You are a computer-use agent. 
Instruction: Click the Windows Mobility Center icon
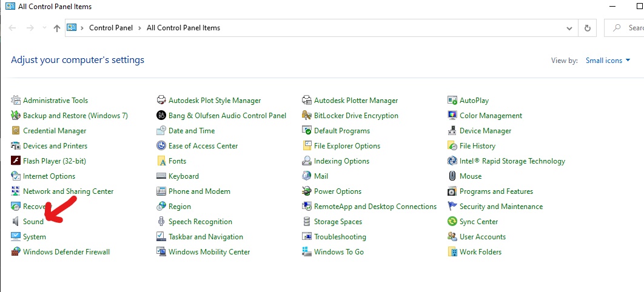tap(161, 252)
